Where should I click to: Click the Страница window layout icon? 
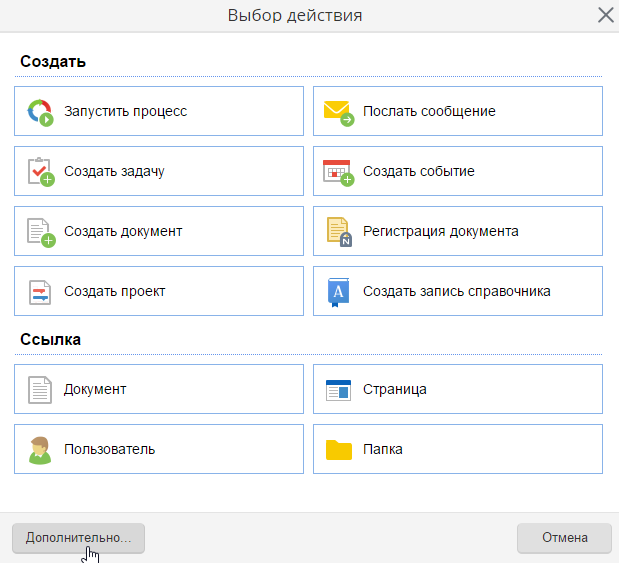click(x=338, y=390)
